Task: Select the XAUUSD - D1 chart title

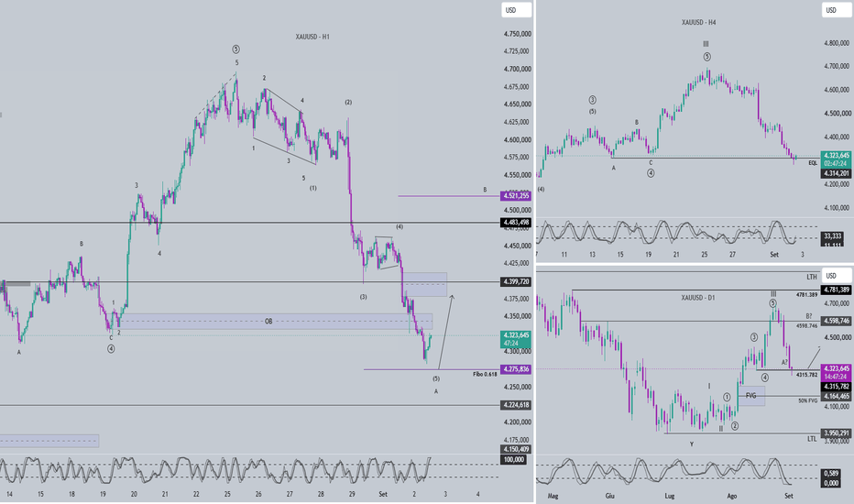Action: tap(697, 298)
